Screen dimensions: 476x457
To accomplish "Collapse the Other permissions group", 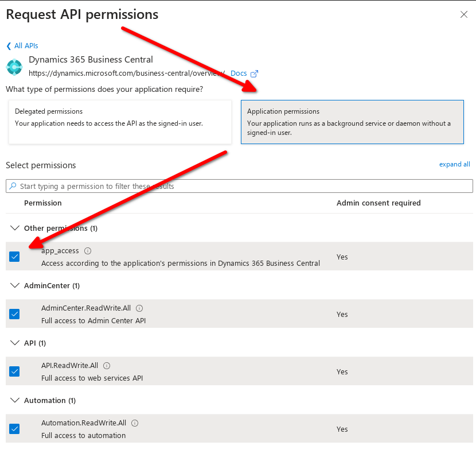I will [x=15, y=228].
